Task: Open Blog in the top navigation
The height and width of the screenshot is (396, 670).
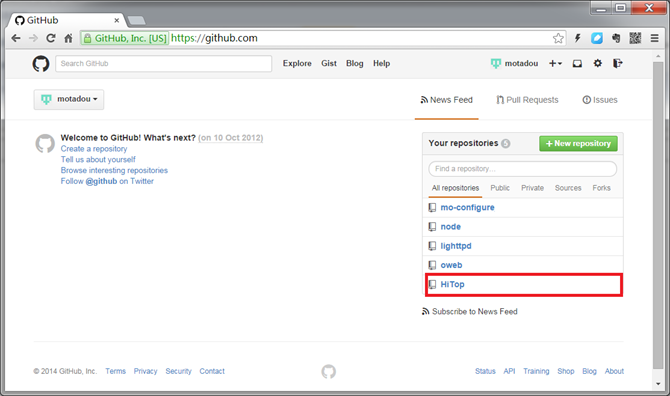Action: point(355,64)
